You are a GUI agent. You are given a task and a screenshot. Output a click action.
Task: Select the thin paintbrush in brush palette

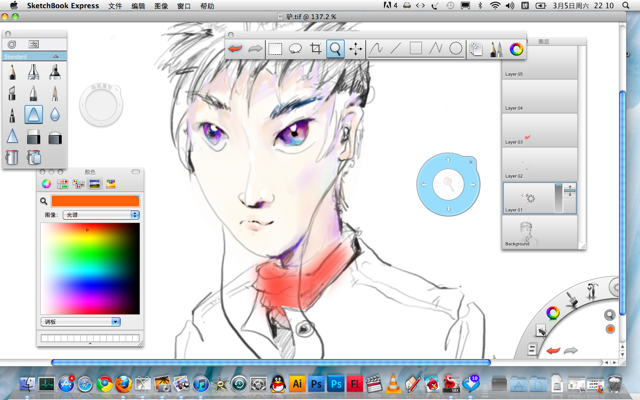click(x=55, y=93)
